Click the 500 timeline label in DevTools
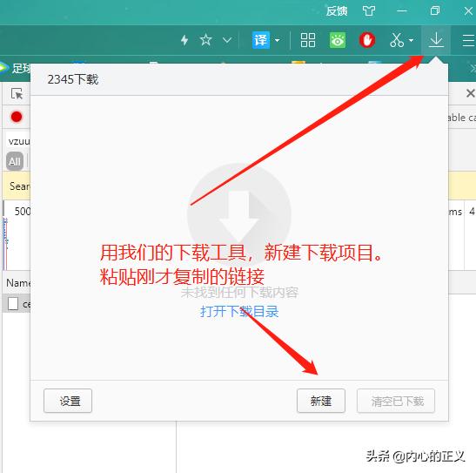Viewport: 476px width, 473px height. point(23,211)
